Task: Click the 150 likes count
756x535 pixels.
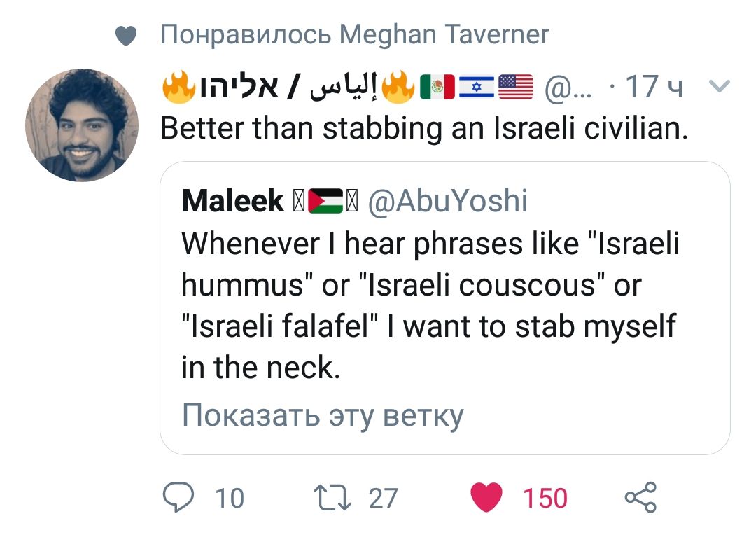Action: click(x=545, y=498)
